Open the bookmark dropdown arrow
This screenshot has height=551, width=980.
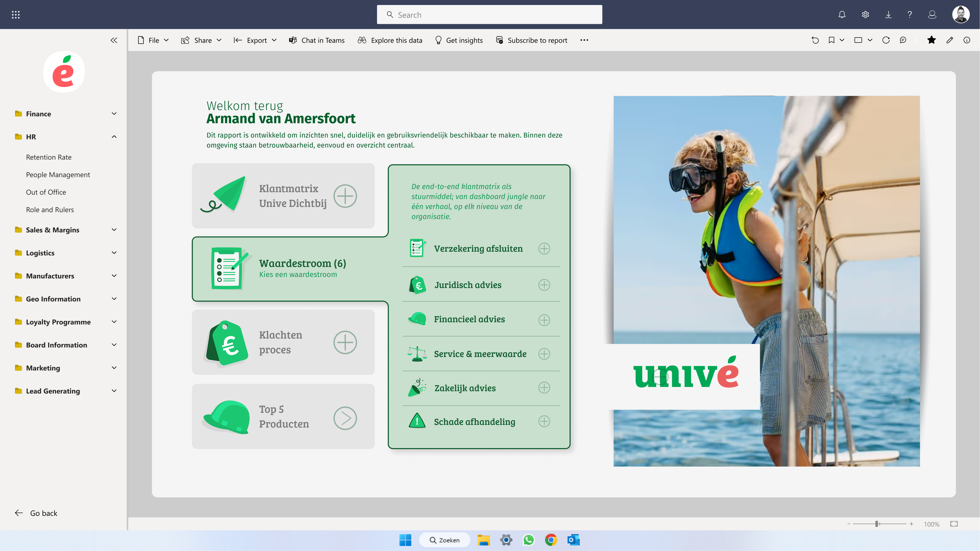point(841,40)
